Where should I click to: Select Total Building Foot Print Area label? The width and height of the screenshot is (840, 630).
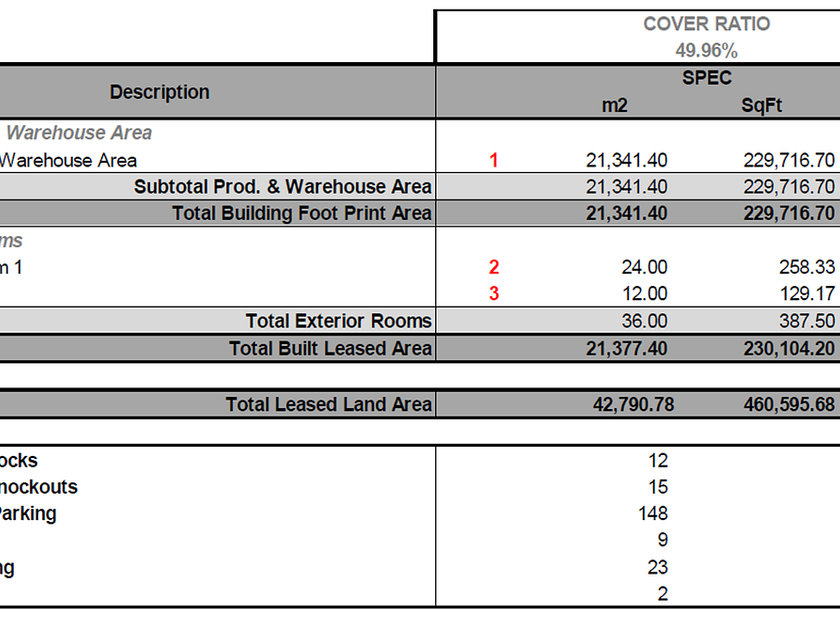[x=302, y=213]
